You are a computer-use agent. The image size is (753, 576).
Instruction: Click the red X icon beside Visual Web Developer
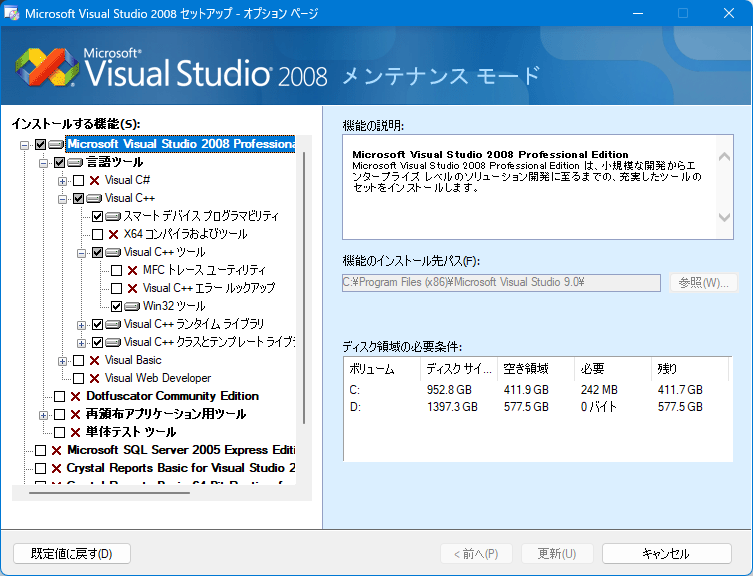(95, 379)
